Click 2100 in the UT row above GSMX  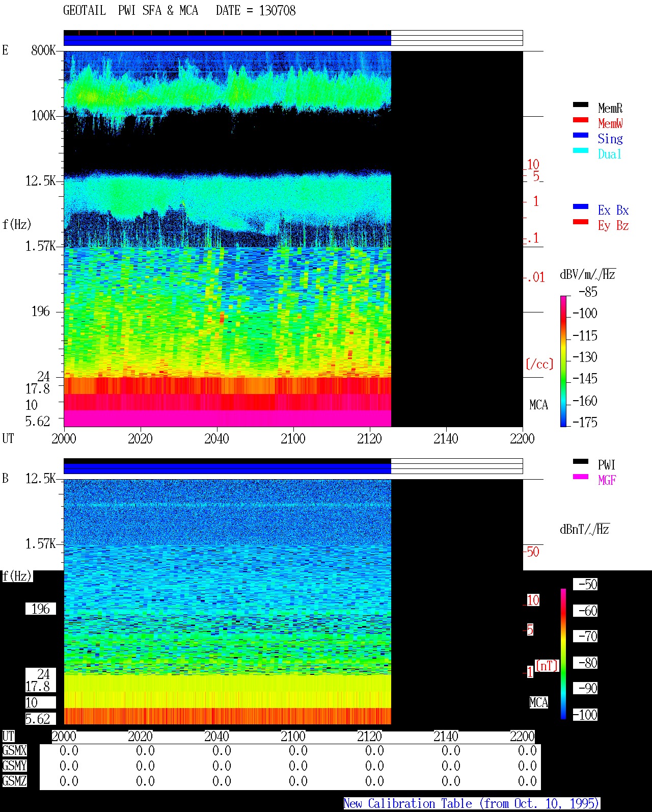tap(293, 736)
